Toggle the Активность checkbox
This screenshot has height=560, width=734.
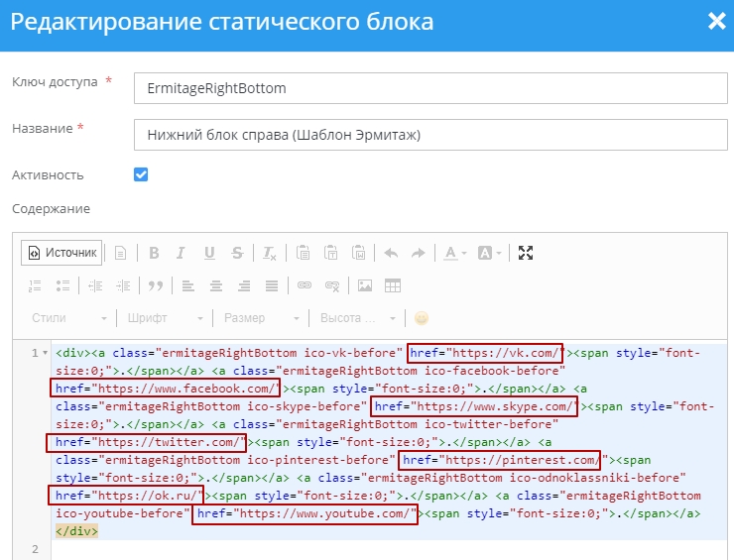pyautogui.click(x=141, y=174)
